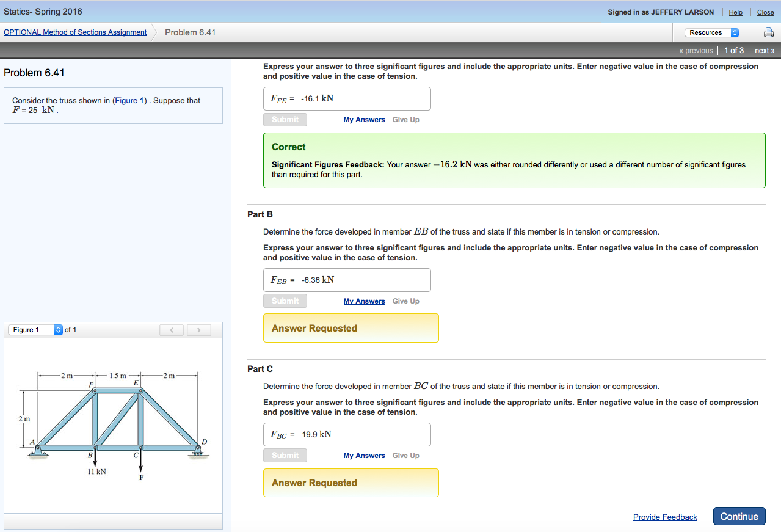781x532 pixels.
Task: Click the print icon on the toolbar
Action: click(x=768, y=32)
